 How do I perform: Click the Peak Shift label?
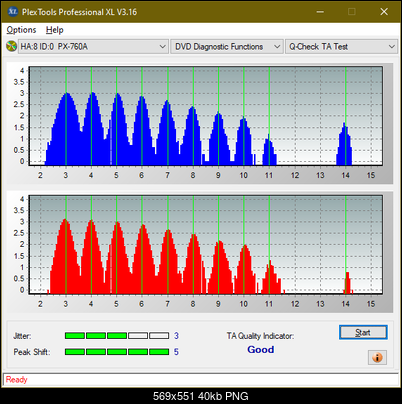[32, 352]
